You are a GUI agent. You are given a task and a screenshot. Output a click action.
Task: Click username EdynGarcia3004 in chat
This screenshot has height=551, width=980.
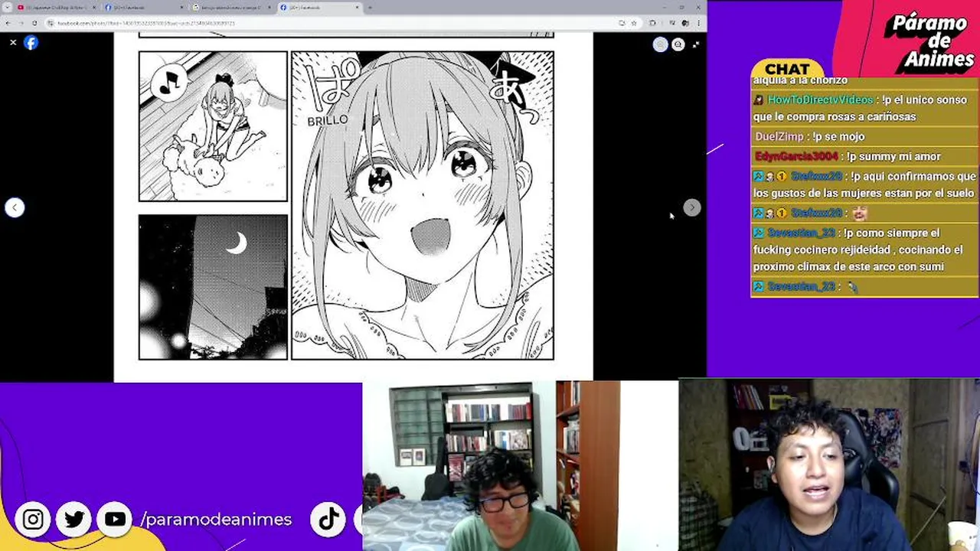[796, 156]
